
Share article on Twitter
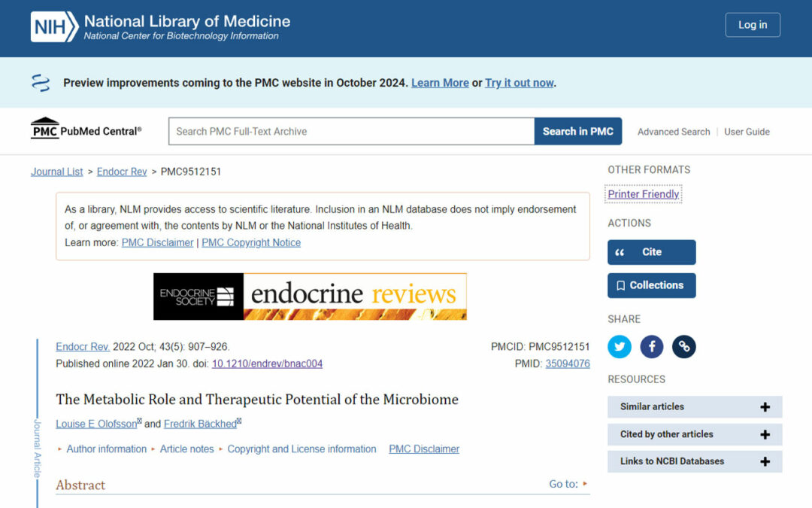point(620,347)
